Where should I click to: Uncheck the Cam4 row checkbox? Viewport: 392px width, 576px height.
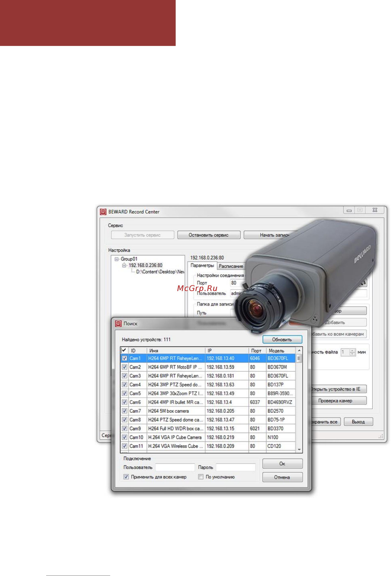tap(124, 385)
